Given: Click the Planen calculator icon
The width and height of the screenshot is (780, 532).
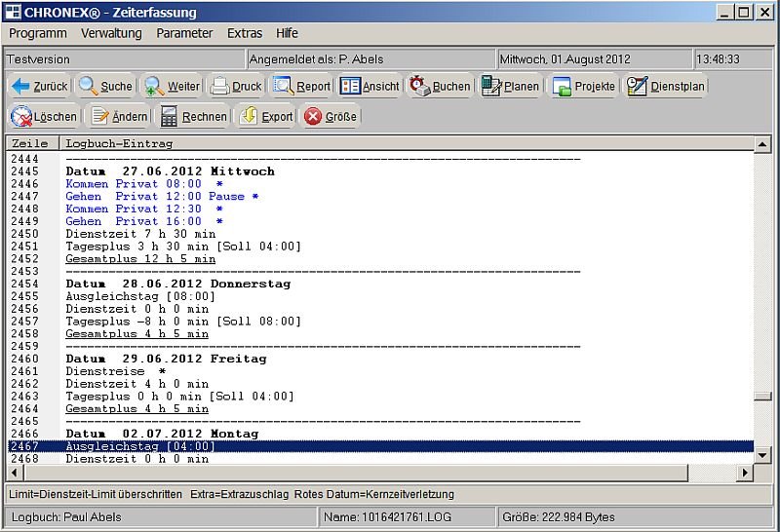Looking at the screenshot, I should pyautogui.click(x=491, y=86).
